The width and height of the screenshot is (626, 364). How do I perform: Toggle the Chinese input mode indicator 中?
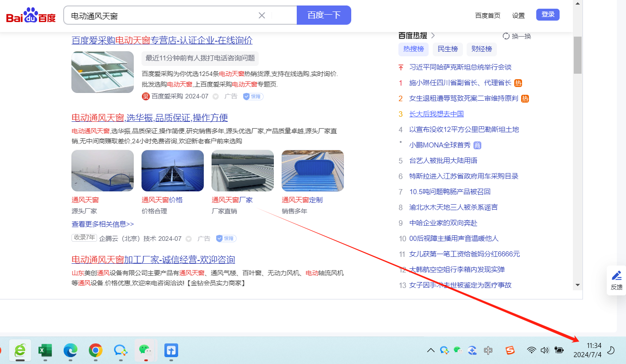point(488,351)
